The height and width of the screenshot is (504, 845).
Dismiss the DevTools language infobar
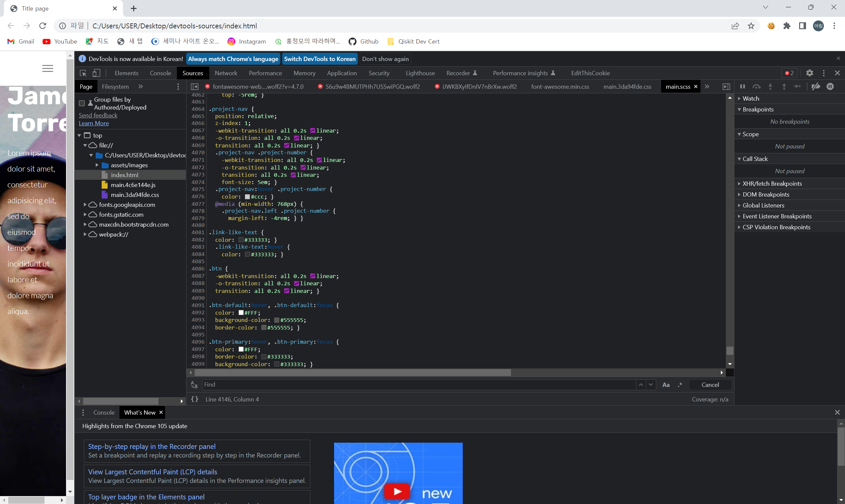point(838,58)
